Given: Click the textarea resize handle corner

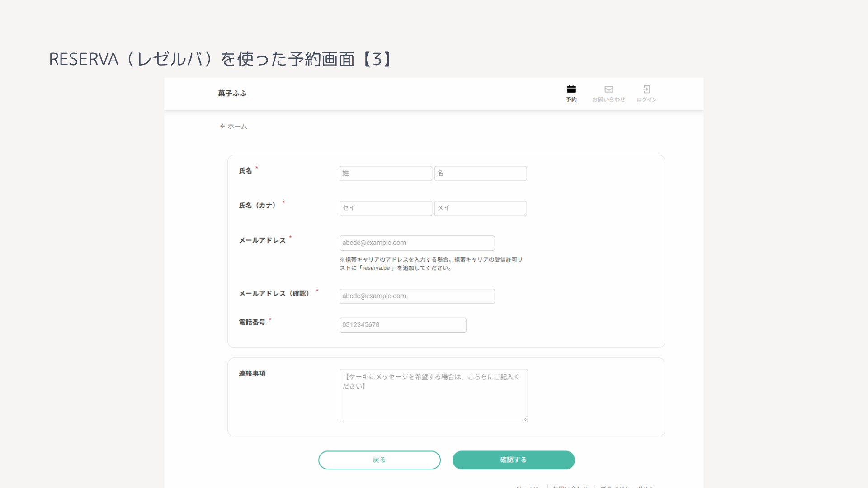Looking at the screenshot, I should 525,419.
